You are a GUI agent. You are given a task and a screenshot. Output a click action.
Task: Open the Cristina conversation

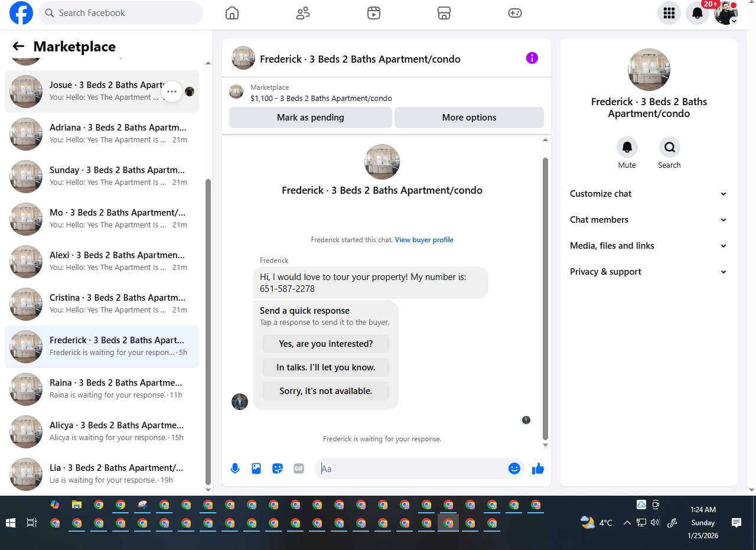click(x=102, y=304)
